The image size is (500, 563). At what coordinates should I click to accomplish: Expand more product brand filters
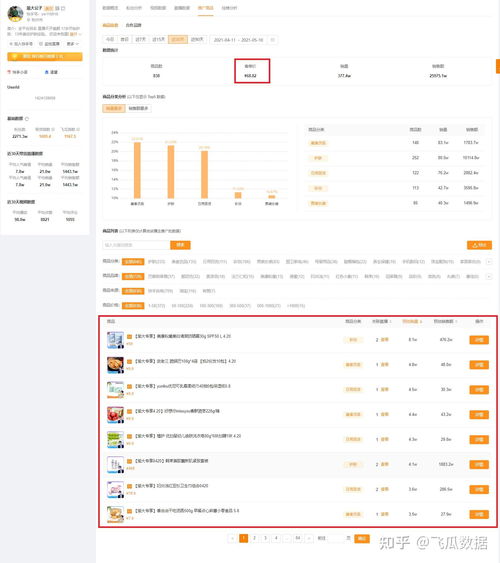tap(489, 276)
